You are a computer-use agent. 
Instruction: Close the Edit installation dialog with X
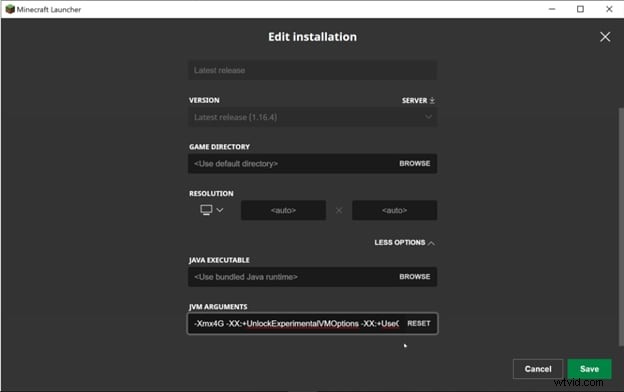tap(605, 37)
